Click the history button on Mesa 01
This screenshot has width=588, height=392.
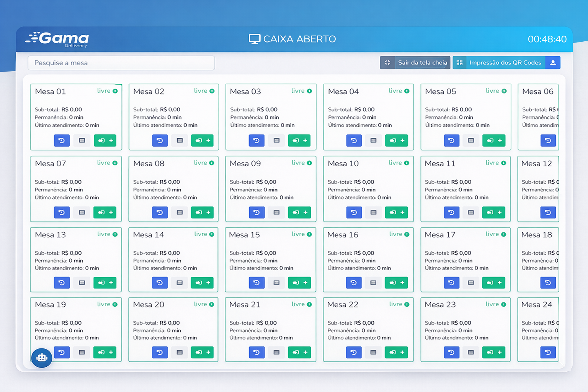(x=62, y=140)
